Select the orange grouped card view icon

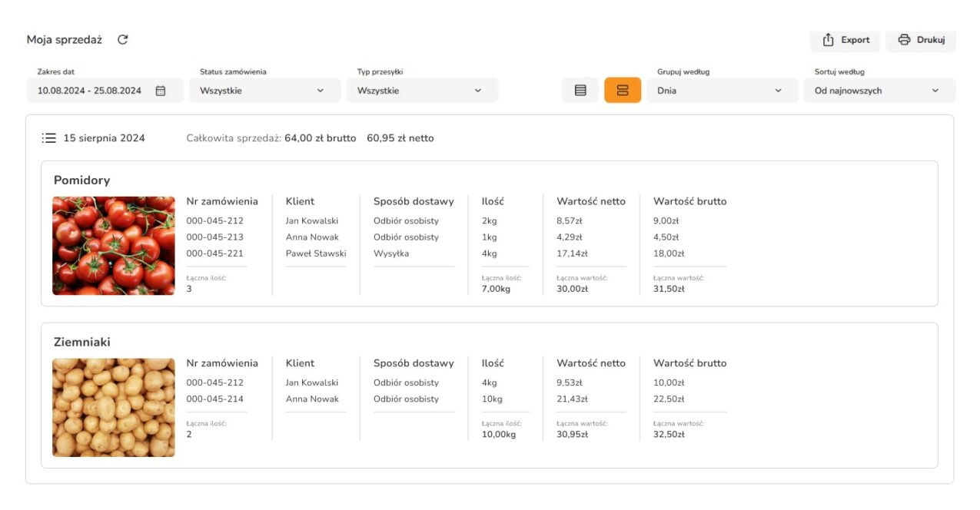tap(623, 91)
